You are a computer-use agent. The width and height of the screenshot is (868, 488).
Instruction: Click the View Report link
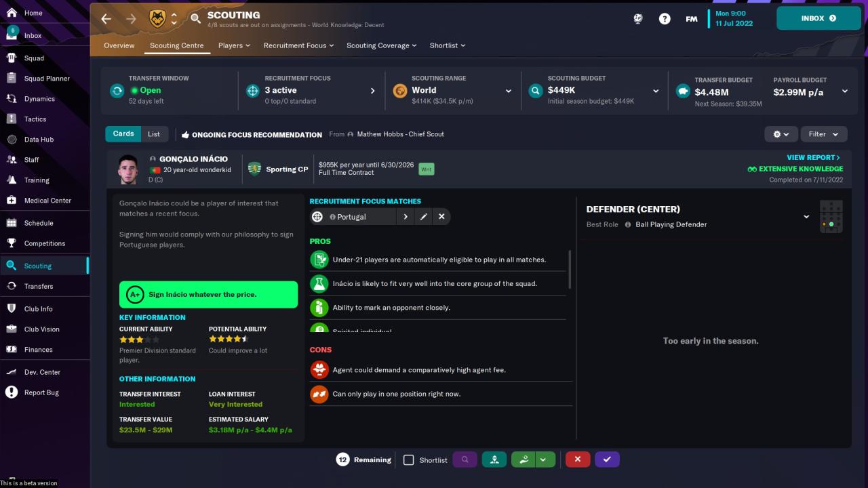coord(813,157)
